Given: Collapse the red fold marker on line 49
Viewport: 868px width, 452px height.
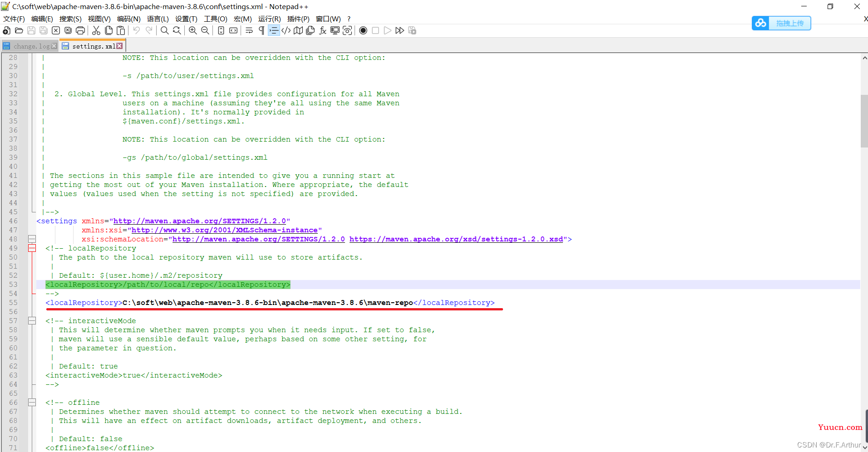Looking at the screenshot, I should [32, 248].
